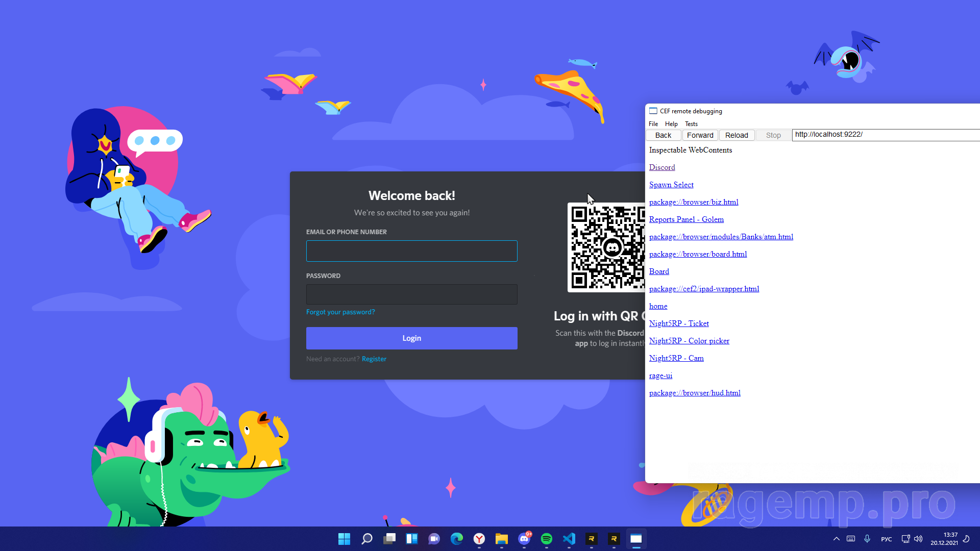The image size is (980, 551).
Task: Click the localhost:9222 URL field
Action: [x=886, y=135]
